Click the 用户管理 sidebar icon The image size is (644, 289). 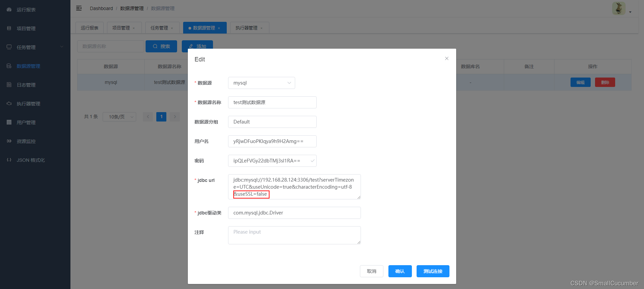pos(9,123)
